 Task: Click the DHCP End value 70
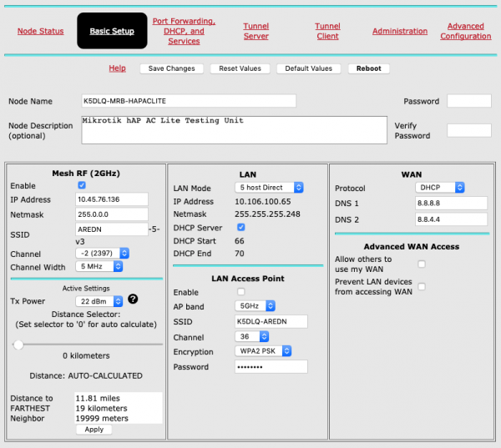(240, 254)
